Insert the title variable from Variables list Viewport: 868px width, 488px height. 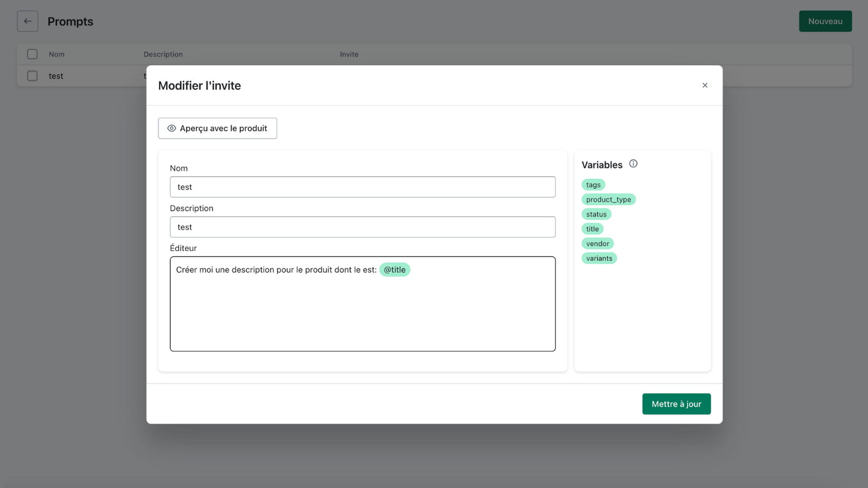click(592, 229)
